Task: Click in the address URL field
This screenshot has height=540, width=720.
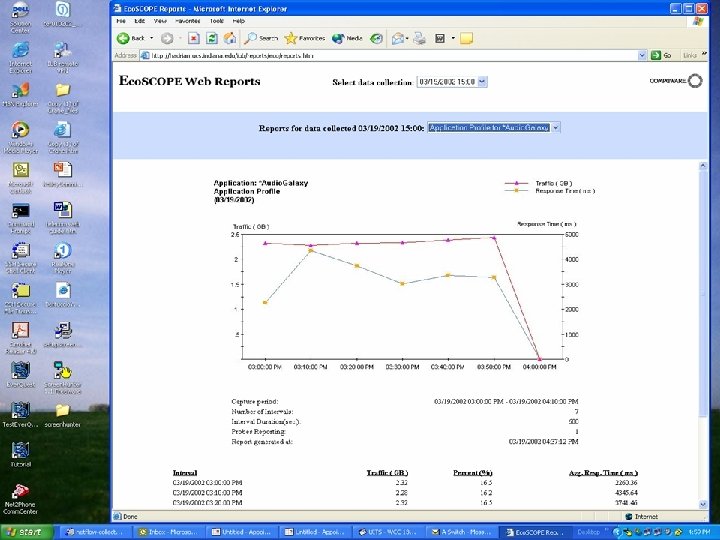Action: (390, 55)
